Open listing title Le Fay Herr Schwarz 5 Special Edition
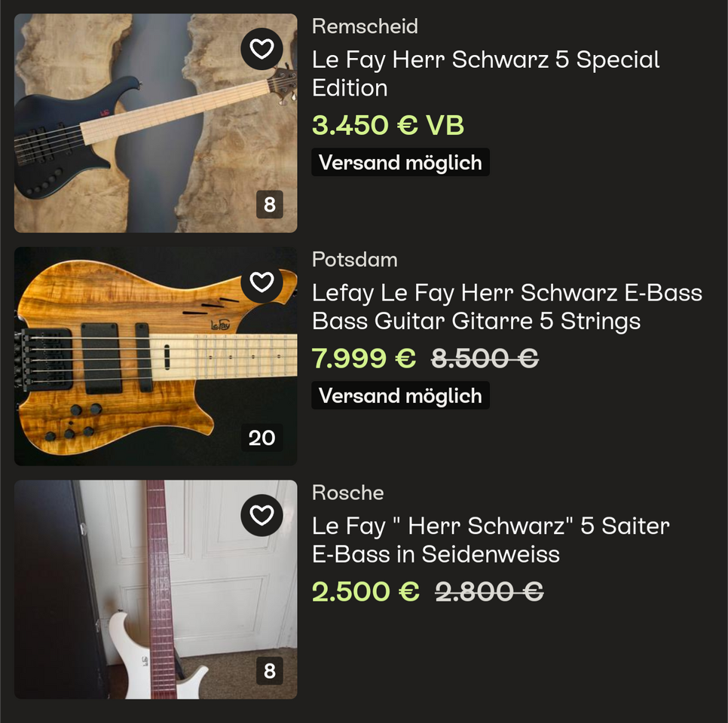 point(485,74)
